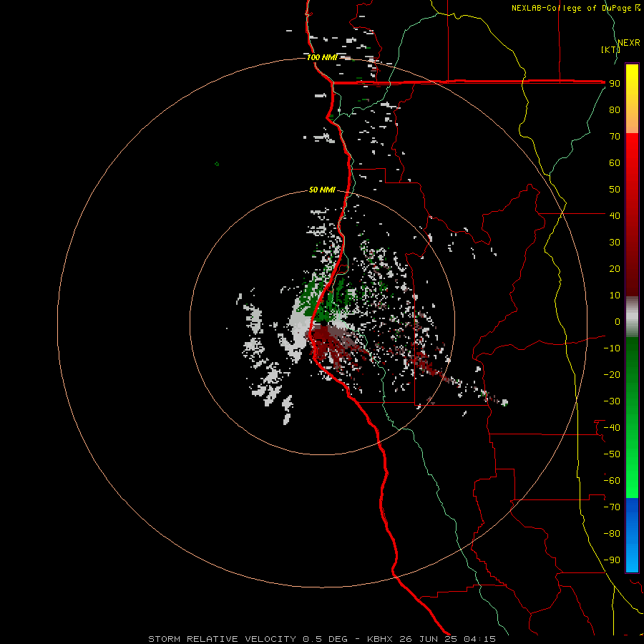This screenshot has height=644, width=644.
Task: Click the -10 scale value
Action: click(x=612, y=348)
